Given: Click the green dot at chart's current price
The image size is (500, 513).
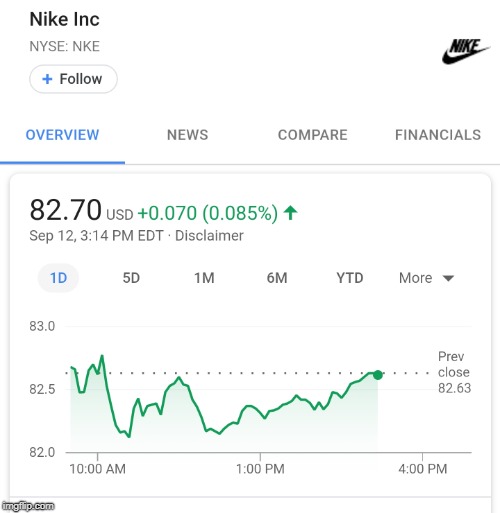Looking at the screenshot, I should (378, 375).
